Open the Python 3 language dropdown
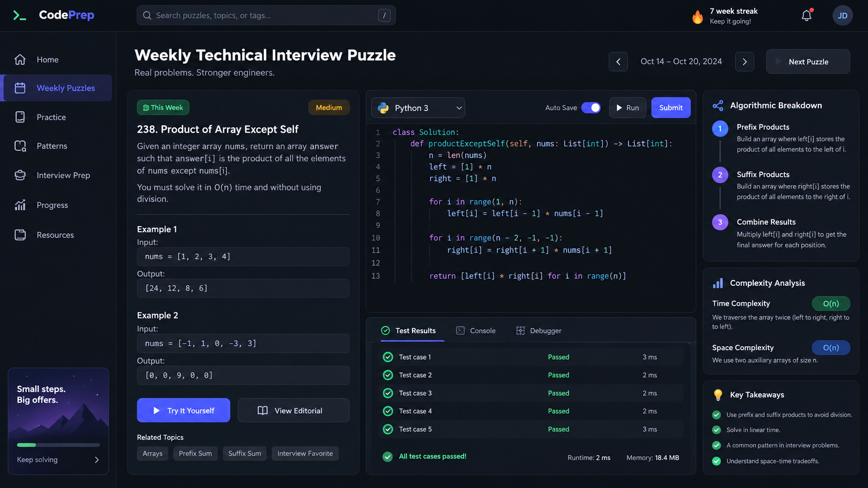Image resolution: width=868 pixels, height=488 pixels. [418, 108]
